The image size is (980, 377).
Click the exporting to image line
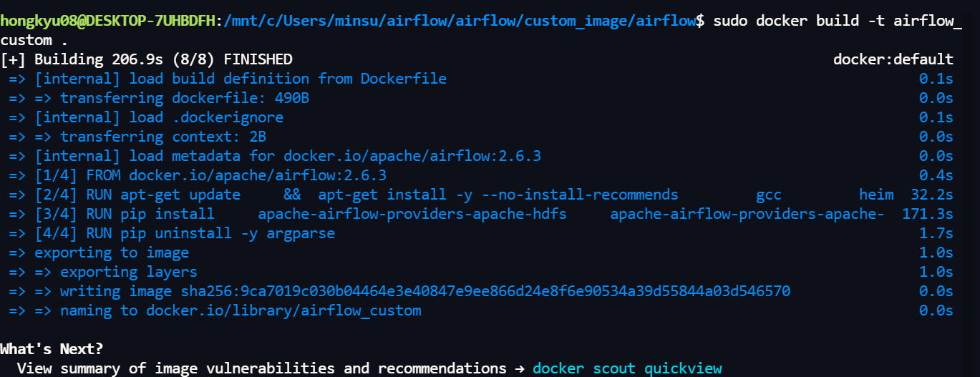pyautogui.click(x=99, y=253)
